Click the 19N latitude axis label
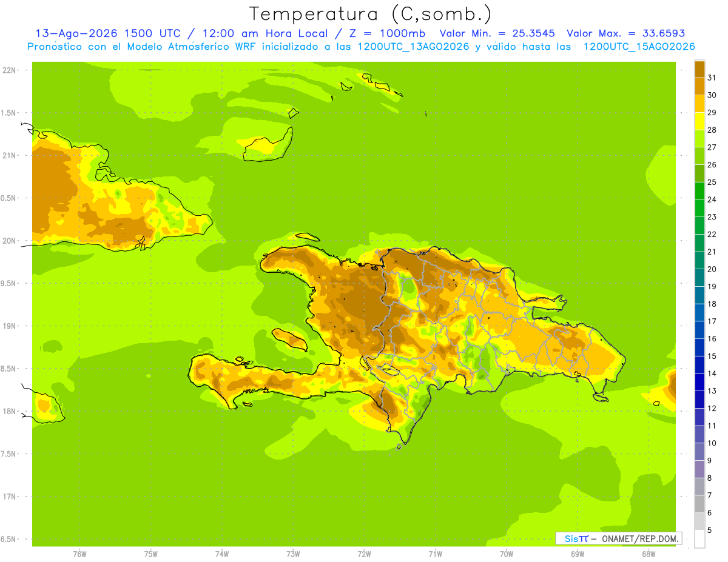Screen dimensions: 728x562 coord(9,326)
